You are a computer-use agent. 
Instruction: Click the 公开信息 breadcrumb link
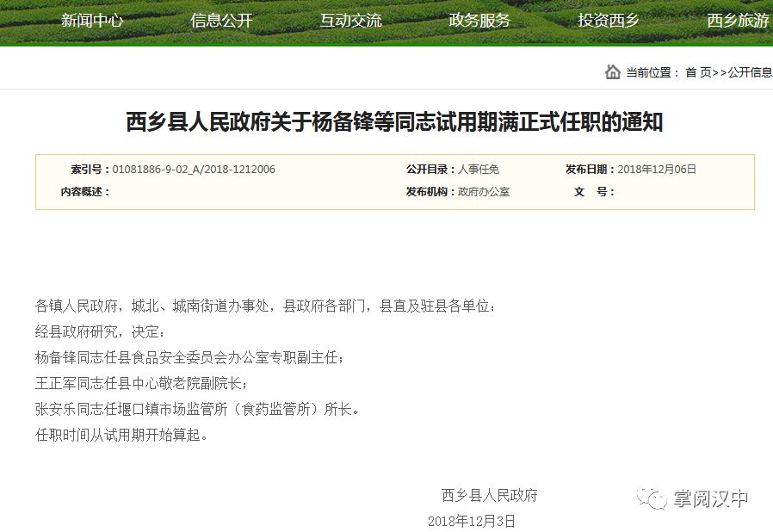click(750, 73)
